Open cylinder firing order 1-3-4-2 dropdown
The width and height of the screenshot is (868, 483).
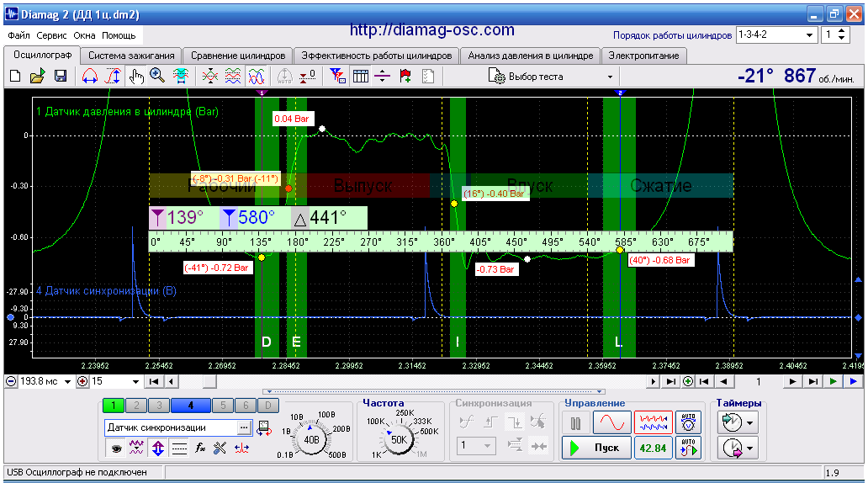(809, 34)
